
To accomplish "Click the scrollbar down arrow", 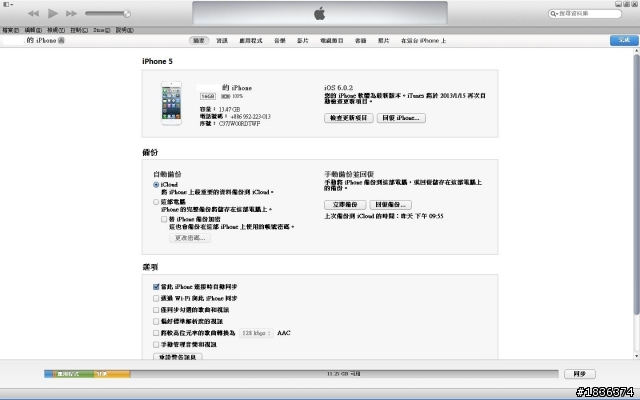I will click(x=636, y=356).
